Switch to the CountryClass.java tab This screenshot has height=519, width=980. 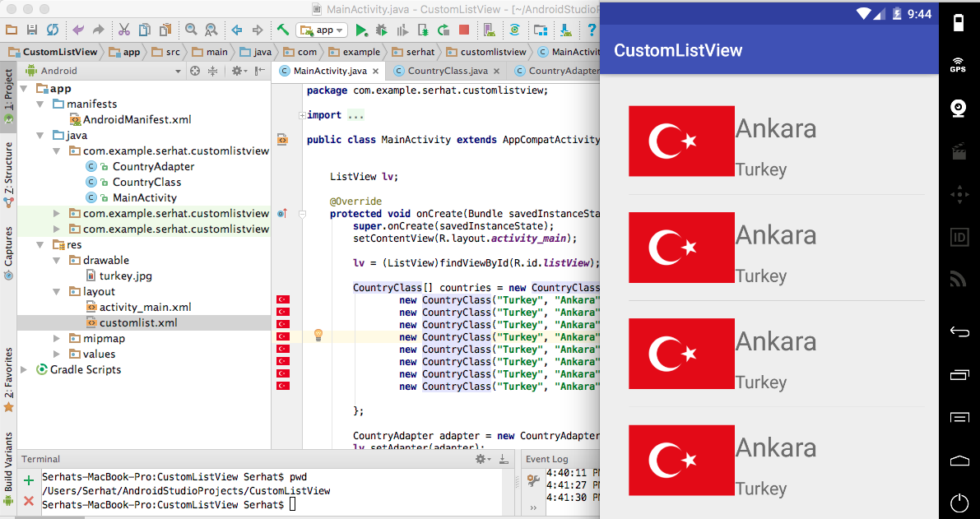[448, 71]
